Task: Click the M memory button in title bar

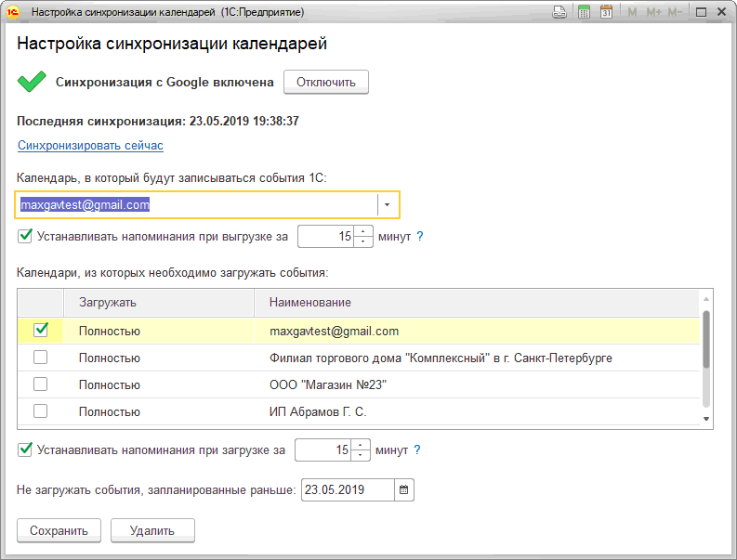Action: coord(632,12)
